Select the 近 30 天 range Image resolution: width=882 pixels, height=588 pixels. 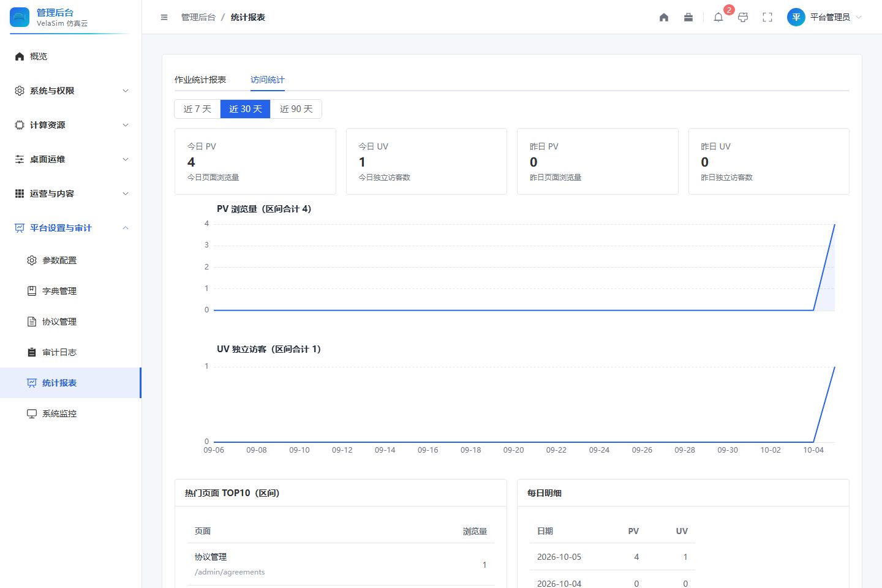pyautogui.click(x=246, y=109)
